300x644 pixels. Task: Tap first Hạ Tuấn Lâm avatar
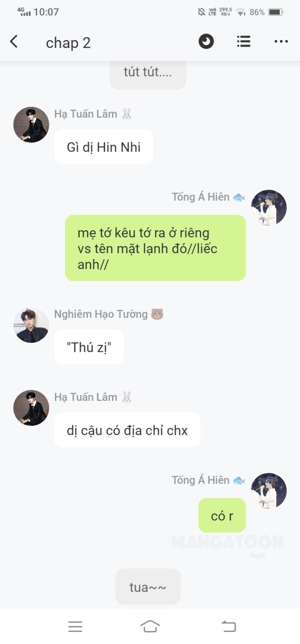click(31, 125)
